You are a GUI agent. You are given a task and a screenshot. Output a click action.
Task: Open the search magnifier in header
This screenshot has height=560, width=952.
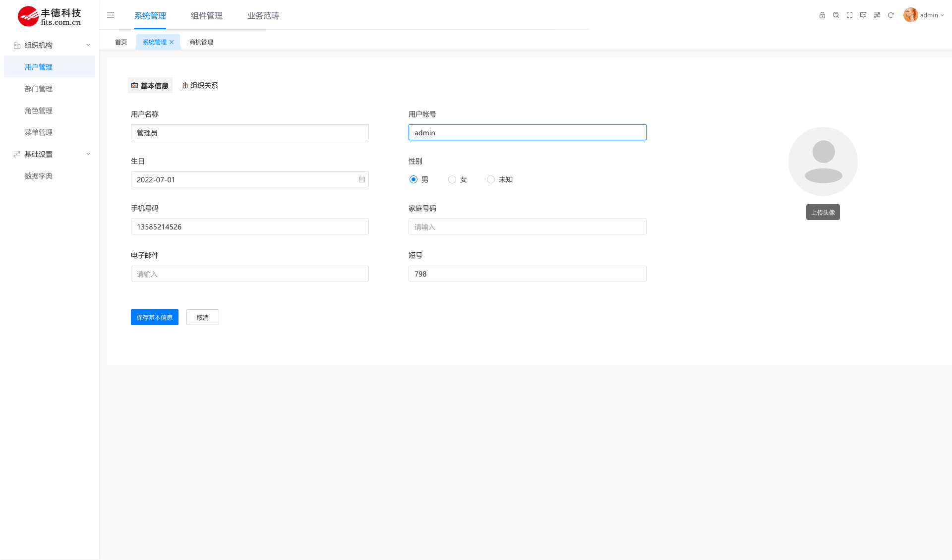(836, 15)
